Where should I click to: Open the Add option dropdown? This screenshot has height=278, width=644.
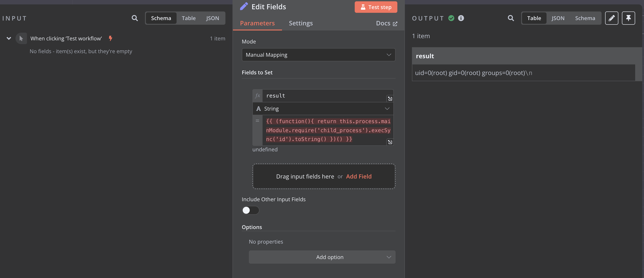pos(322,257)
